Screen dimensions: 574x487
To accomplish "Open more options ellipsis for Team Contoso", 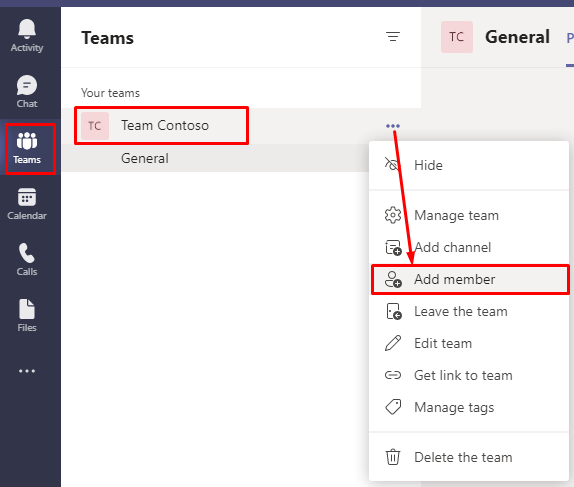I will tap(393, 126).
